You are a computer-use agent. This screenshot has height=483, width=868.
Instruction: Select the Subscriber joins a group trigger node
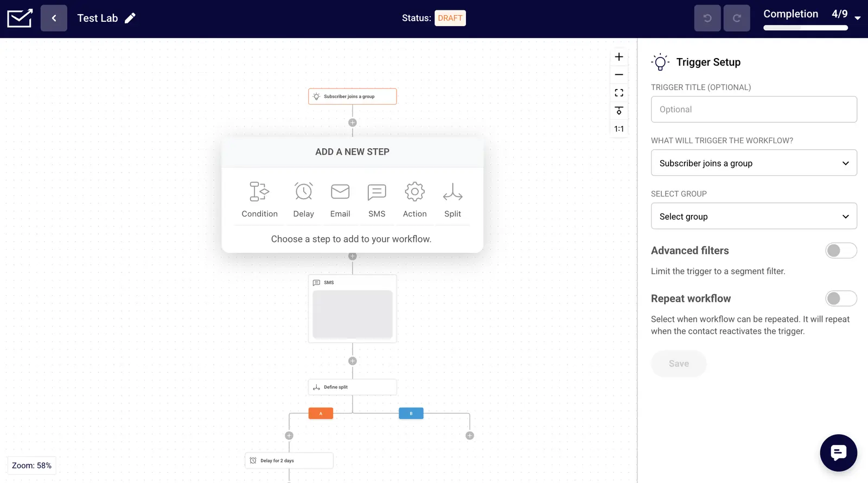353,97
